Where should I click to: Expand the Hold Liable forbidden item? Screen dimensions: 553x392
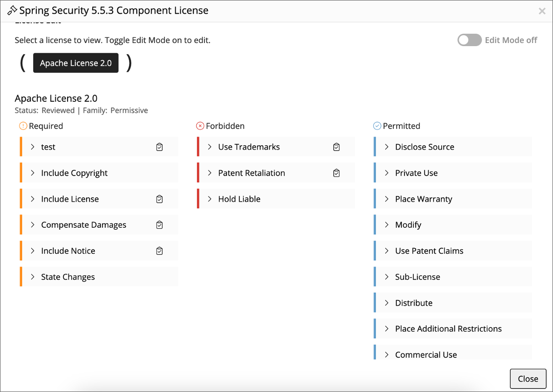click(x=210, y=199)
